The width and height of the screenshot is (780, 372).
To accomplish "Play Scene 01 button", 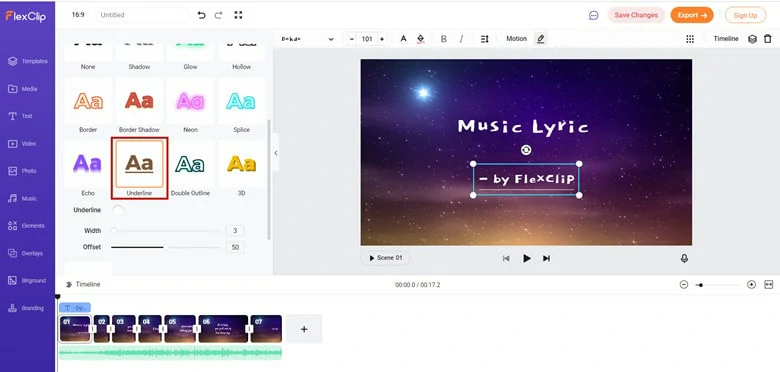I will pos(386,258).
